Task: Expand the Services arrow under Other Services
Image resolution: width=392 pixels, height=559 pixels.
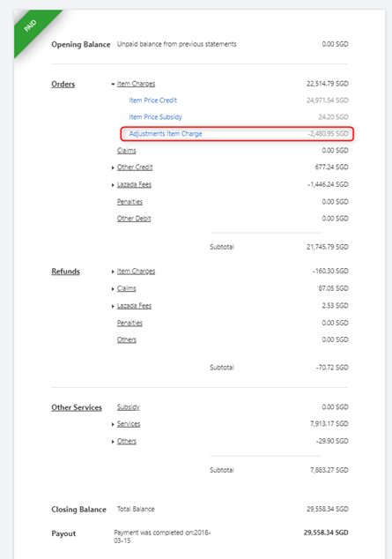Action: coord(113,424)
